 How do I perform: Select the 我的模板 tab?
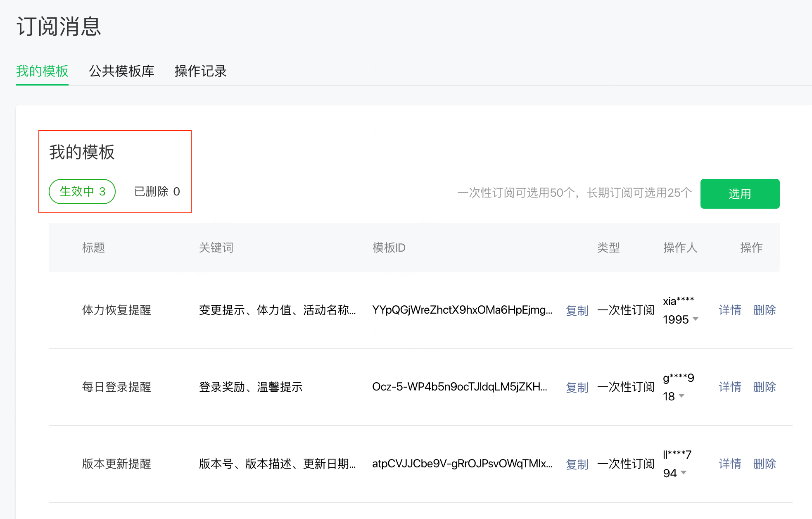tap(42, 71)
